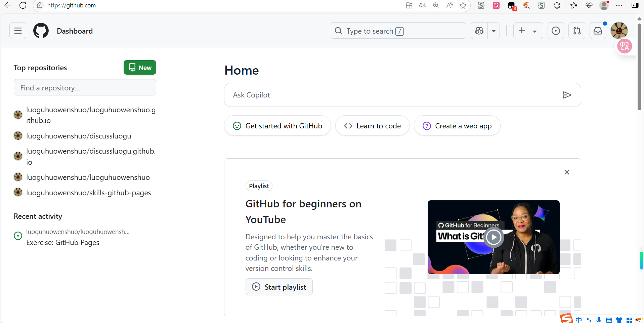Viewport: 644px width, 323px height.
Task: Open browser zoom magnifier icon
Action: 436,5
